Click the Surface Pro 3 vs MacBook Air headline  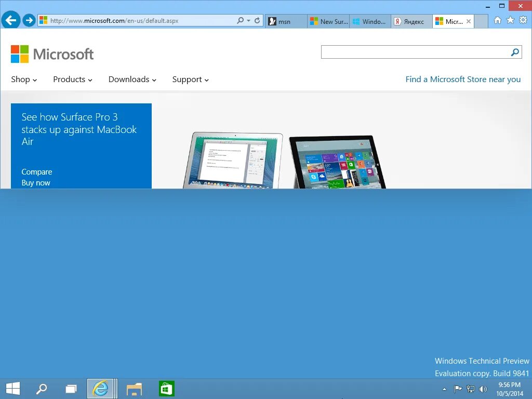pyautogui.click(x=79, y=129)
